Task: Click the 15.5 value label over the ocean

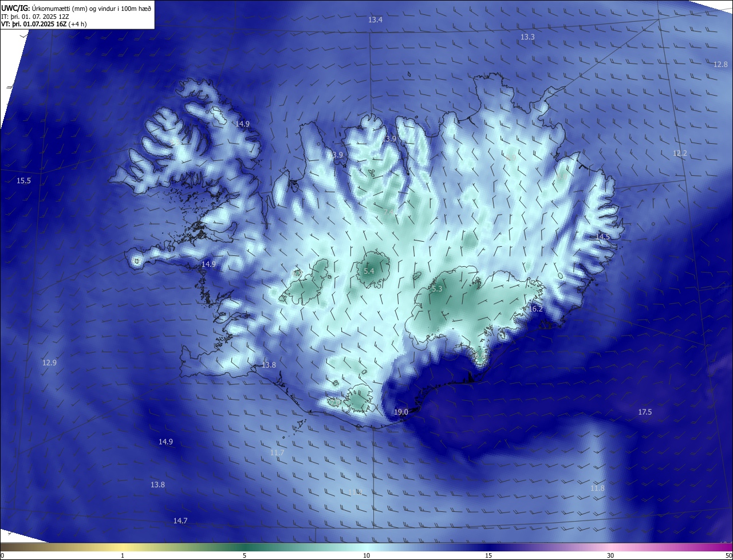Action: [23, 180]
